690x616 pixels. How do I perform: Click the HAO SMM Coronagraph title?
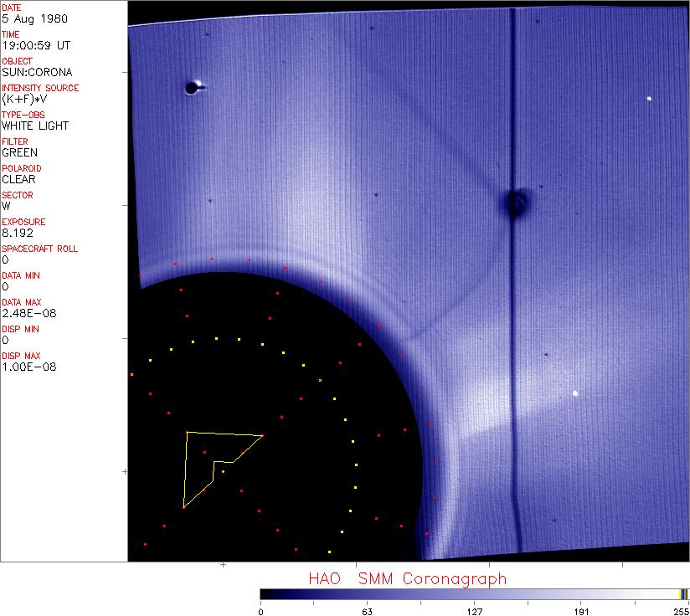click(x=407, y=578)
